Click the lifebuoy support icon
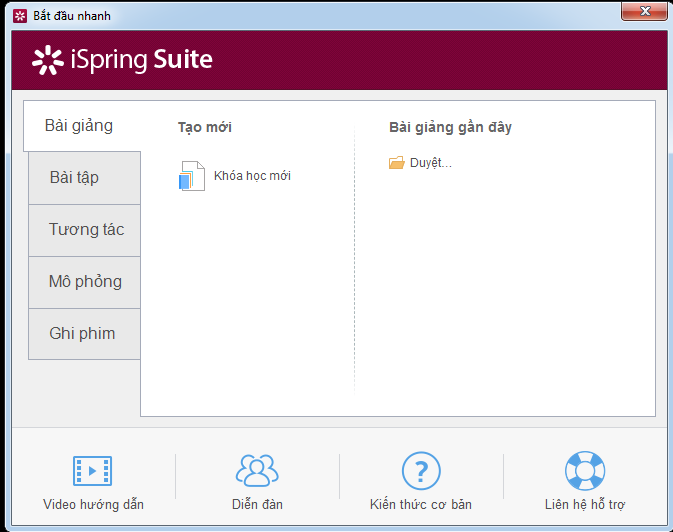 pos(585,471)
